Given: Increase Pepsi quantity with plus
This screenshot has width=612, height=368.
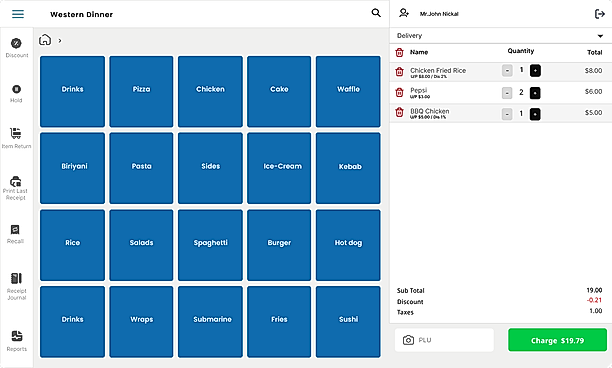Looking at the screenshot, I should [535, 93].
